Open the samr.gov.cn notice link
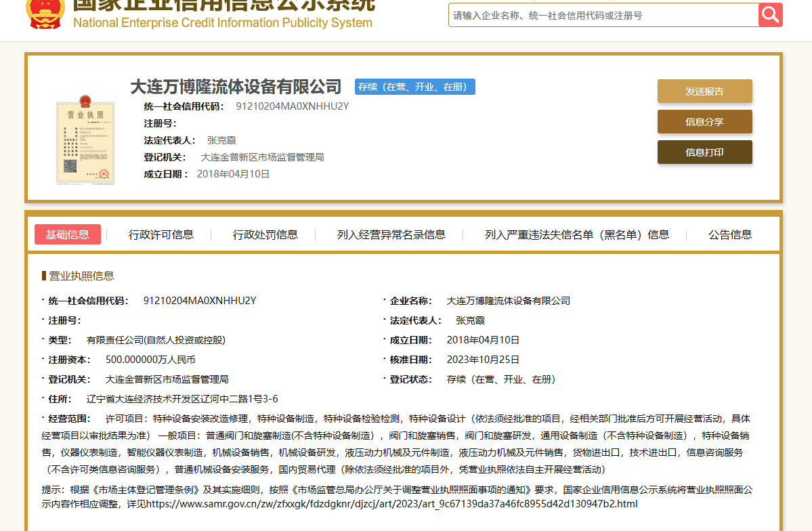The width and height of the screenshot is (812, 531). [x=391, y=504]
